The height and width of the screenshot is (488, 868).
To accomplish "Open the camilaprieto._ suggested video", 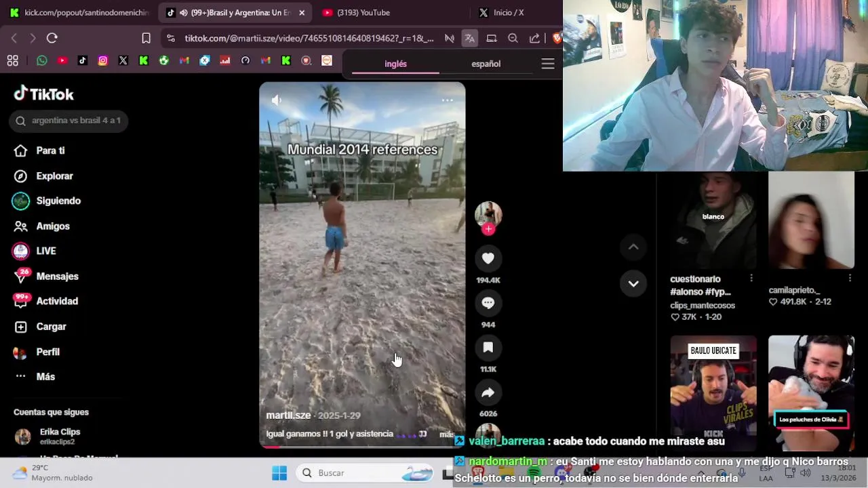I will [x=811, y=220].
